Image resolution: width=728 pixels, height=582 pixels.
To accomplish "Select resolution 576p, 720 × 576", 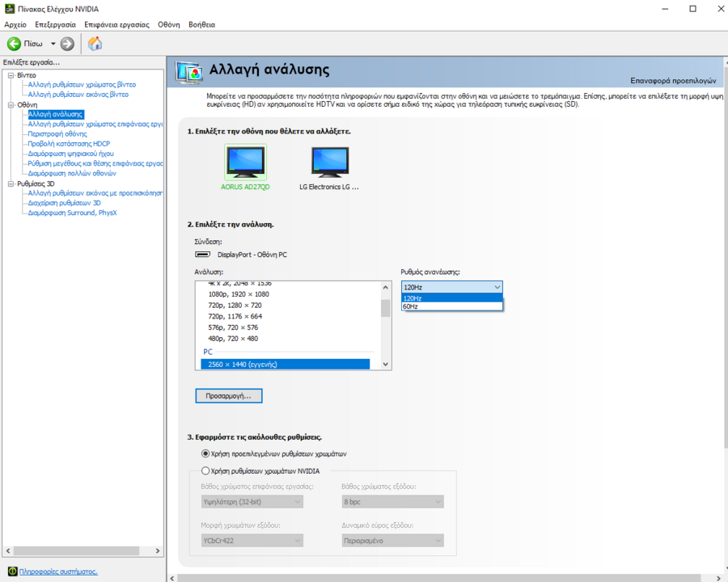I will (233, 327).
